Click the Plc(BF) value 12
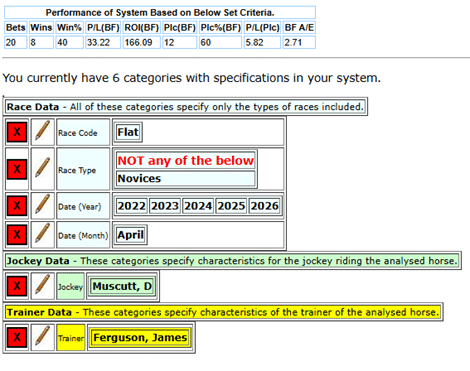The width and height of the screenshot is (470, 371). [180, 43]
